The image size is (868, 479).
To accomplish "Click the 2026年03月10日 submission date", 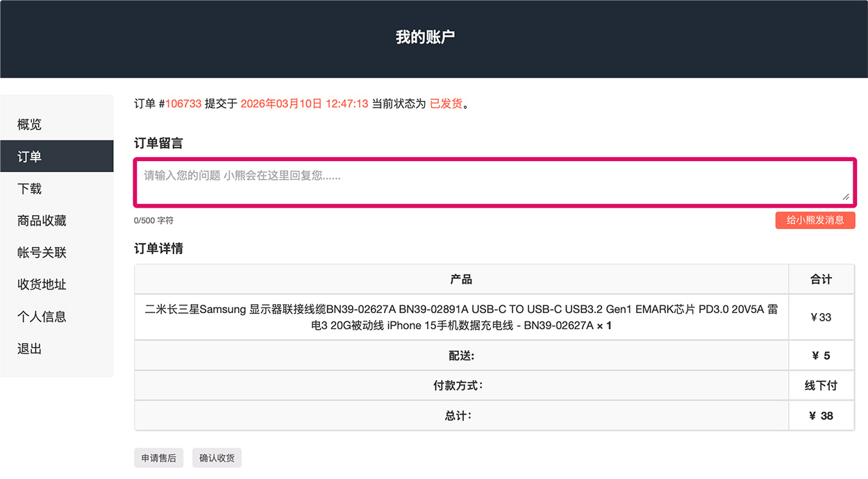I will point(281,103).
